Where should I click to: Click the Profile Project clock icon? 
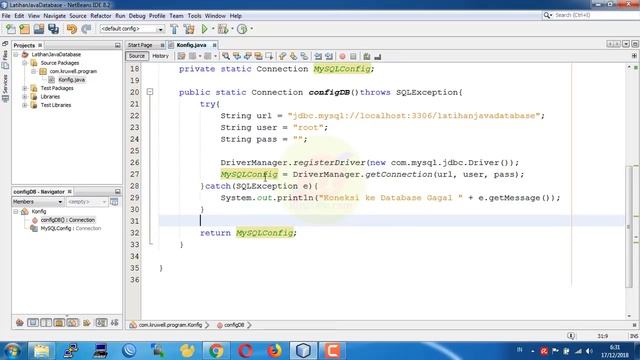(x=242, y=29)
